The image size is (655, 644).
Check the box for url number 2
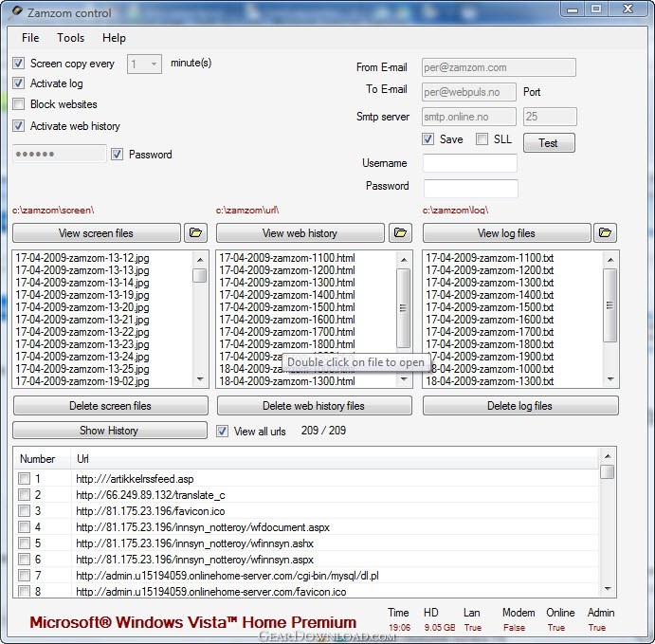(x=25, y=495)
